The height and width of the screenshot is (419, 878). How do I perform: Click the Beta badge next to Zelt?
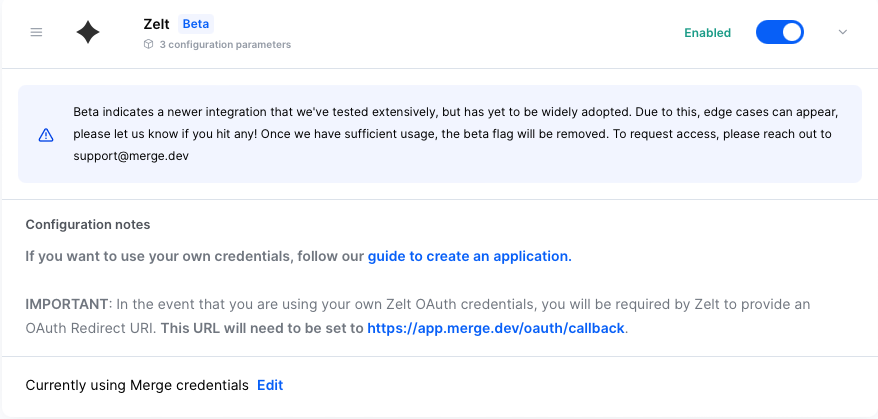point(196,24)
